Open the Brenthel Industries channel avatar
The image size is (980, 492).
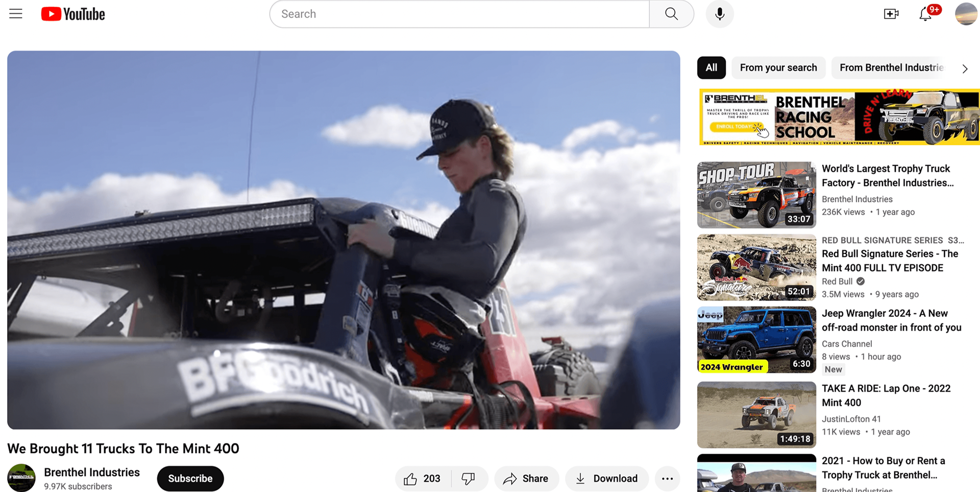pyautogui.click(x=21, y=478)
